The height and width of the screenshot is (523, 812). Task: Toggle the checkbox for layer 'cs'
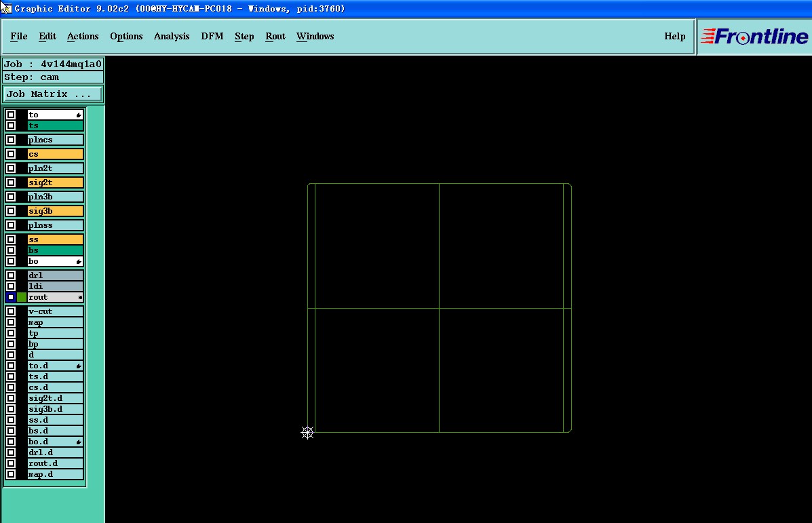click(x=11, y=154)
